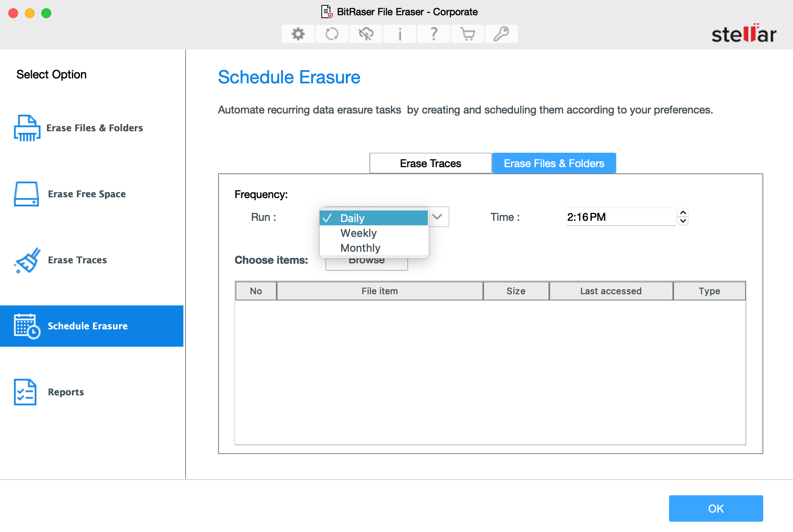Click the Stellar logo
793x532 pixels.
click(744, 33)
